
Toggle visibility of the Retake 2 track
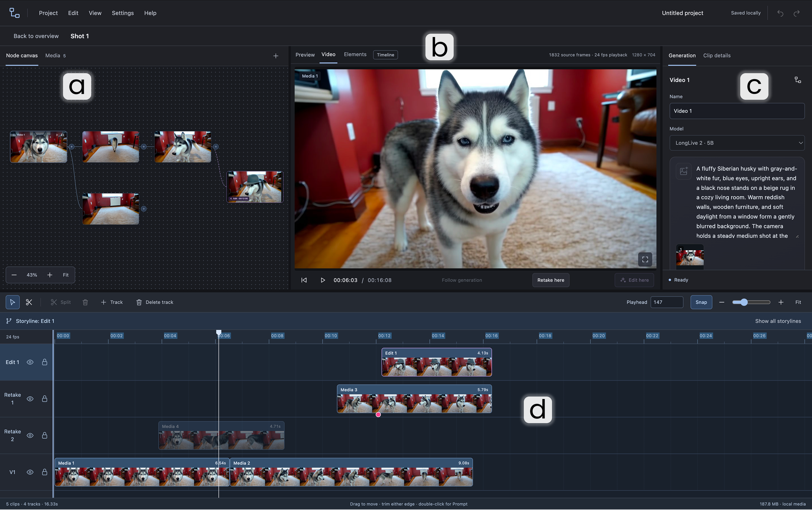(x=30, y=436)
